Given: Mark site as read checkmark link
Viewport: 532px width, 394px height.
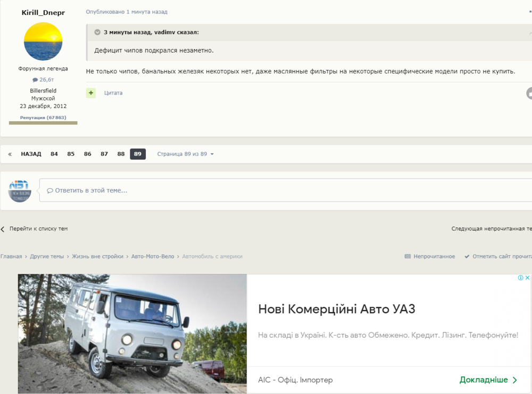Looking at the screenshot, I should [x=498, y=256].
